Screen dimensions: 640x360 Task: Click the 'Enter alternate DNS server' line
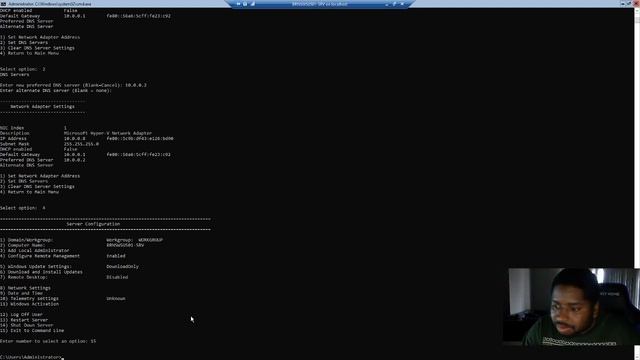coord(56,91)
